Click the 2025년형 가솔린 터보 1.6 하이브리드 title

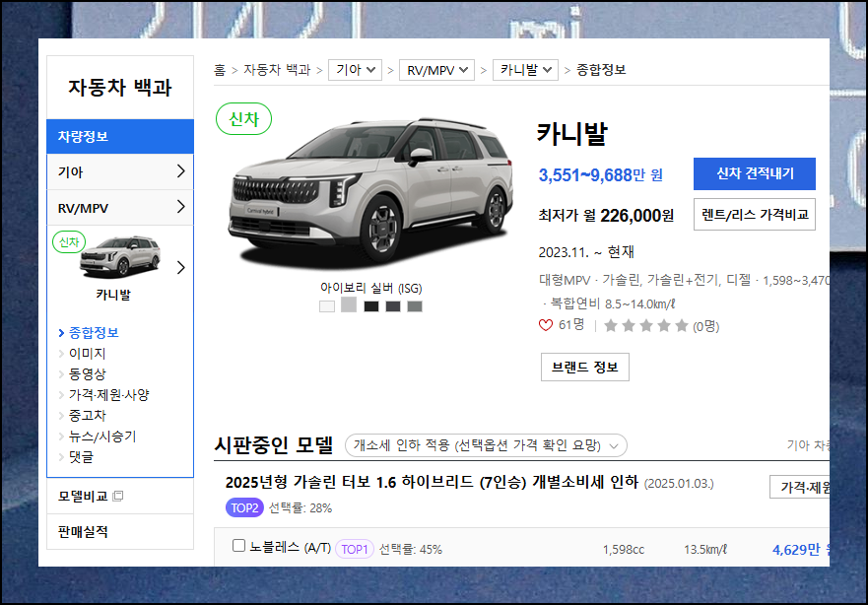(x=432, y=482)
